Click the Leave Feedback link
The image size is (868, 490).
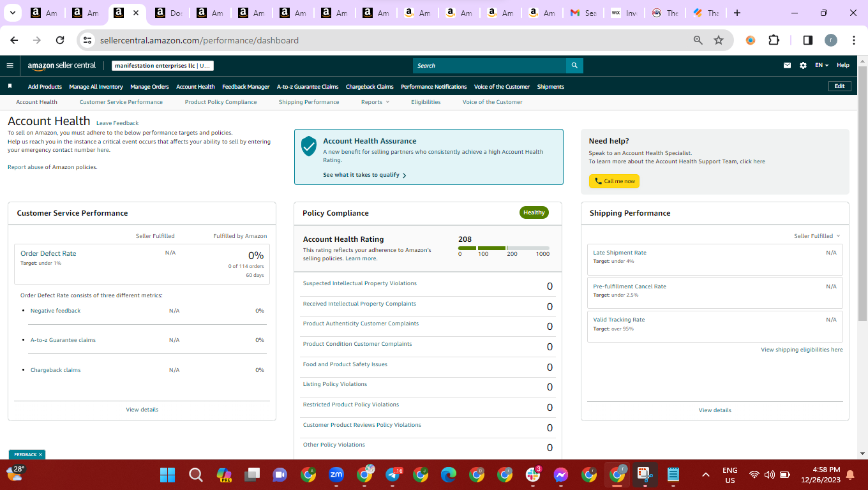[x=117, y=123]
